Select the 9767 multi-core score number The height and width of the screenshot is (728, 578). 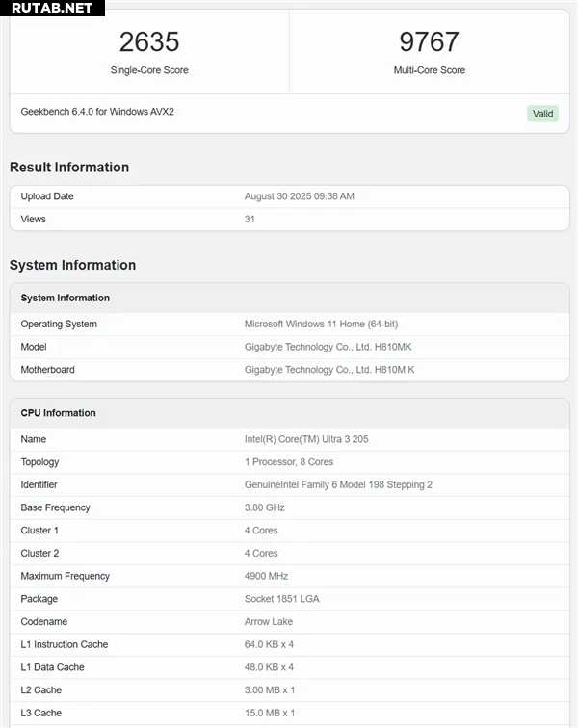tap(430, 41)
